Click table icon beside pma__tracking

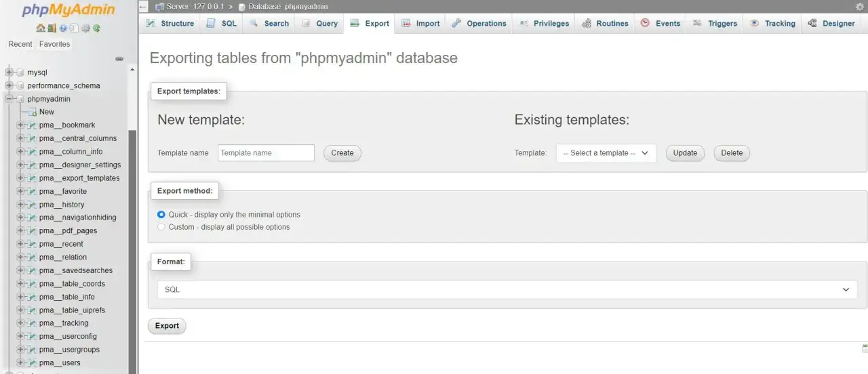[32, 323]
